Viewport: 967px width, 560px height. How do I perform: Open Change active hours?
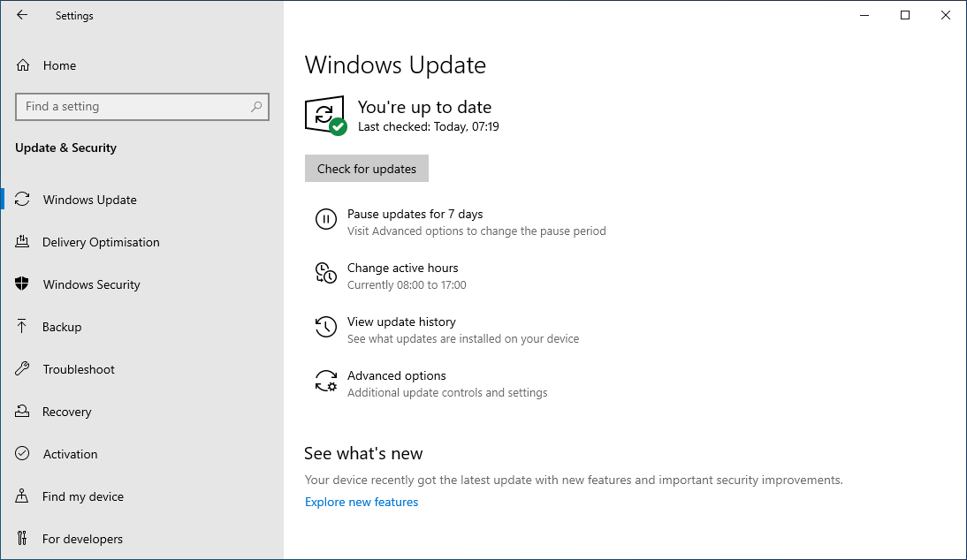(x=402, y=268)
